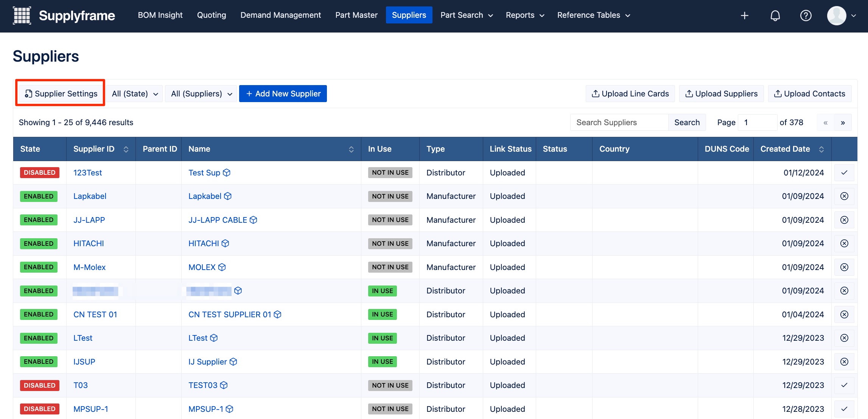This screenshot has height=419, width=868.
Task: Disable the HITACHI supplier with the X icon
Action: tap(844, 243)
